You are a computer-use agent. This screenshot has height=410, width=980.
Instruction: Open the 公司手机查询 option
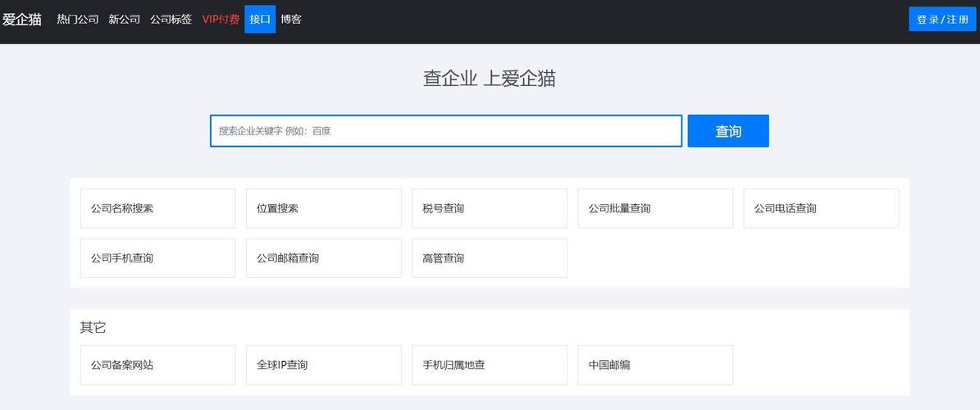pyautogui.click(x=157, y=258)
